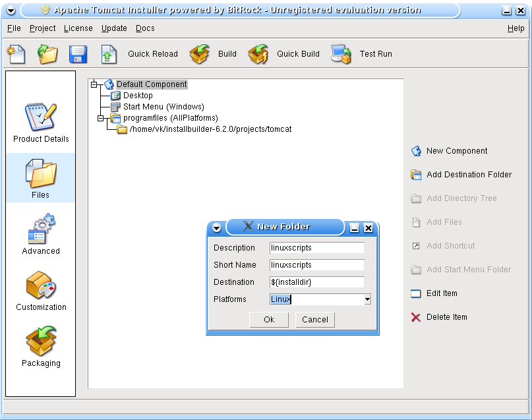Click the Test Run computer icon
Viewport: 532px width, 420px height.
click(x=341, y=54)
